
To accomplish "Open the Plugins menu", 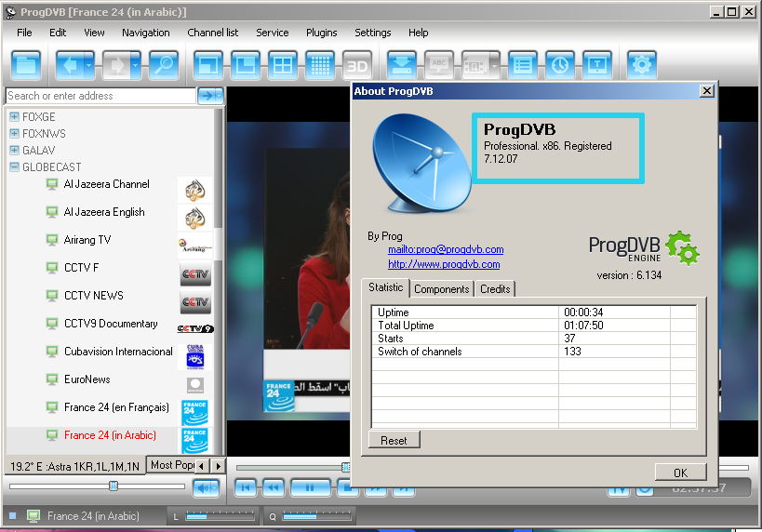I will tap(321, 33).
